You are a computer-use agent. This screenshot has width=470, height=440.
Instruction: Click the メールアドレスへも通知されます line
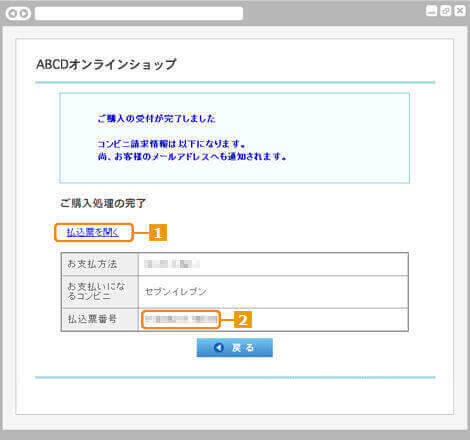(192, 156)
